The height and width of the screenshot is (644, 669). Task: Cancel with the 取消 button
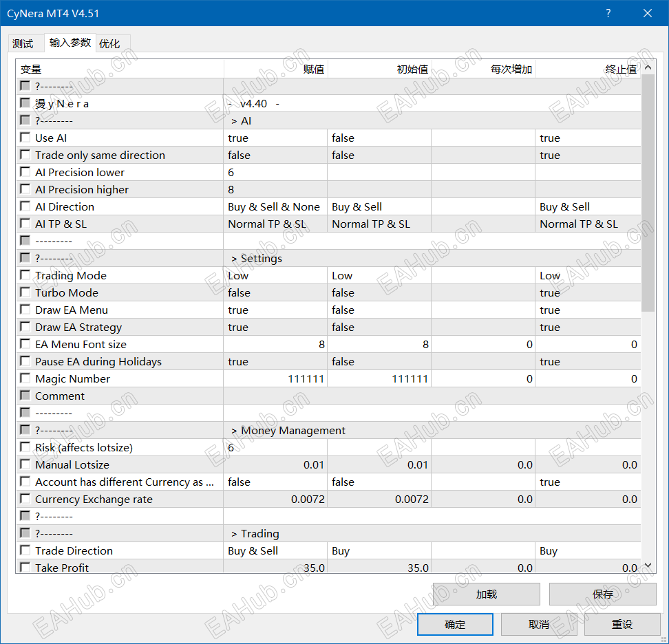[539, 624]
